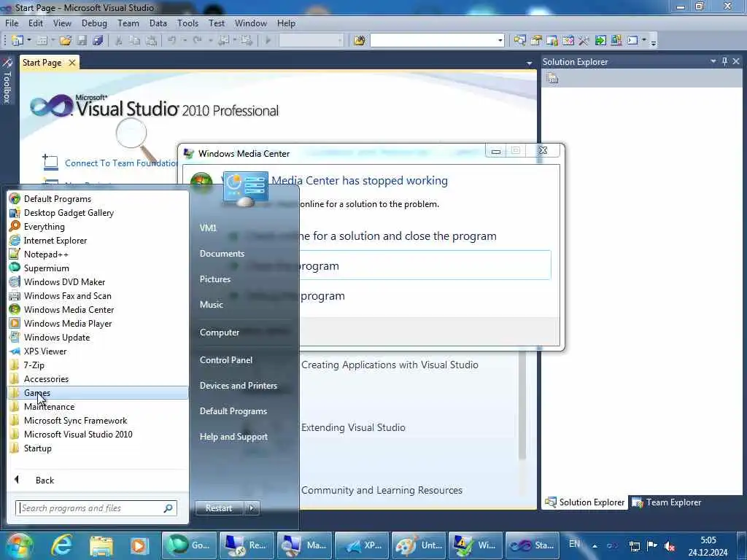
Task: Open the Team menu
Action: point(128,23)
